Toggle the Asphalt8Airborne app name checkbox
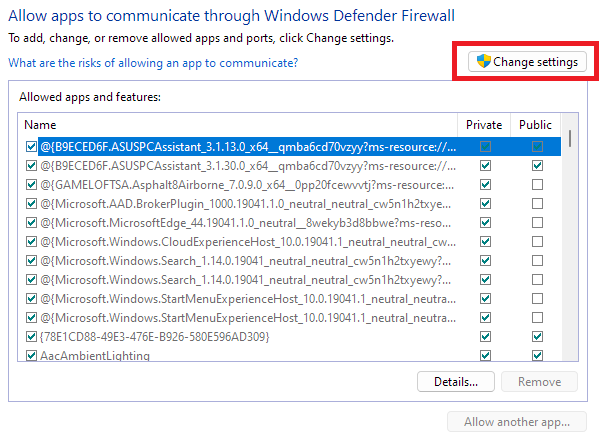This screenshot has width=601, height=446. pos(32,184)
